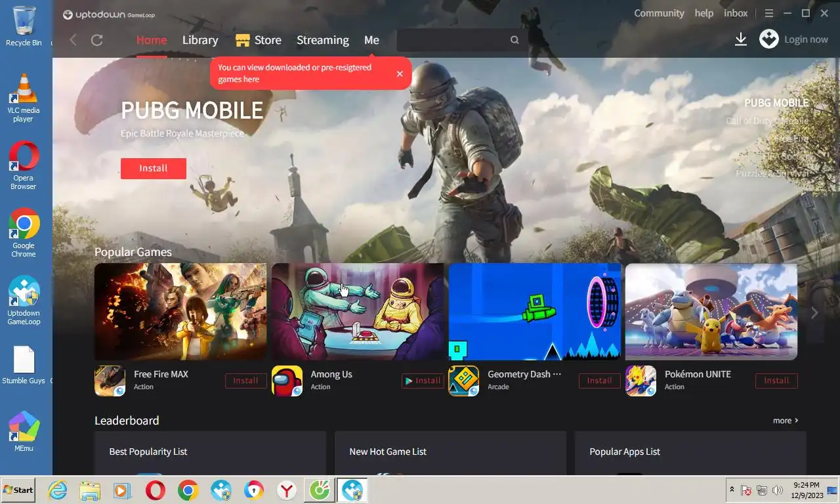The height and width of the screenshot is (504, 840).
Task: Open MEmu desktop shortcut
Action: [24, 431]
